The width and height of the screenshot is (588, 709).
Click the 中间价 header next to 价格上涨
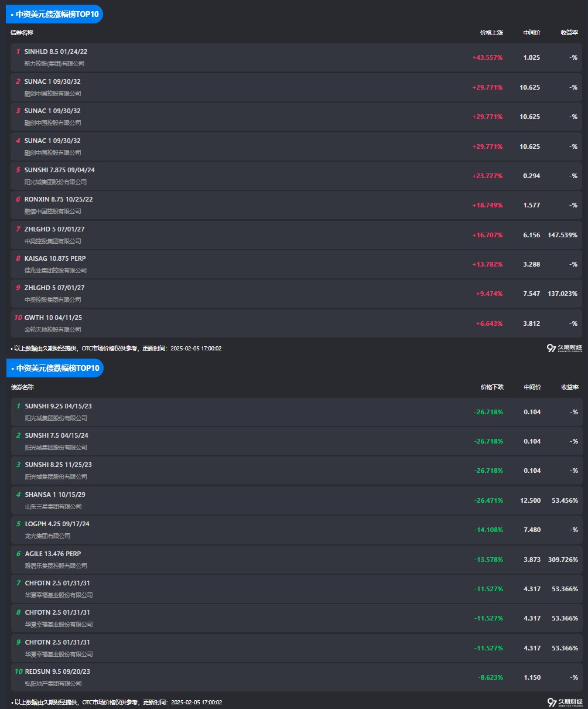[x=531, y=33]
